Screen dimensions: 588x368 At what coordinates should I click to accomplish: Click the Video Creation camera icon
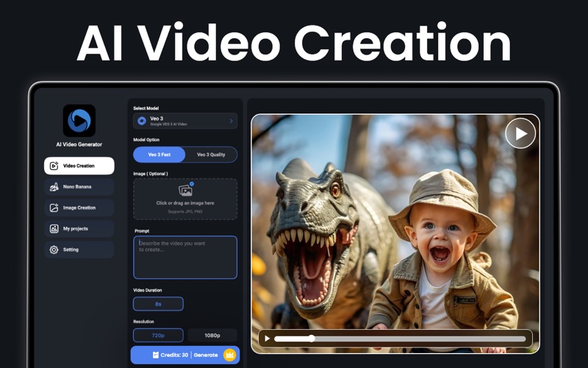[54, 166]
